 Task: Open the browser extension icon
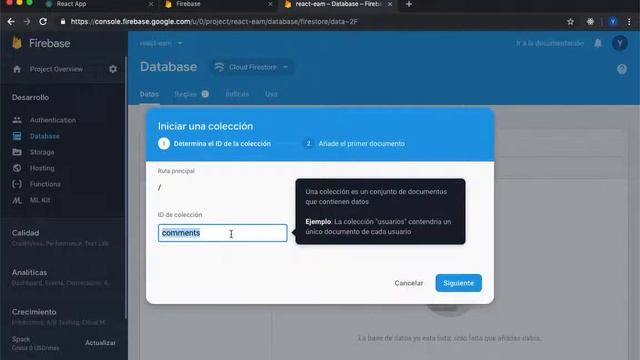[590, 22]
